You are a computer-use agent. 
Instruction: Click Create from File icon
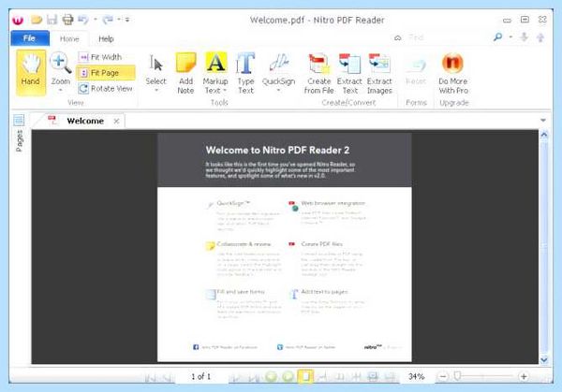(x=318, y=73)
